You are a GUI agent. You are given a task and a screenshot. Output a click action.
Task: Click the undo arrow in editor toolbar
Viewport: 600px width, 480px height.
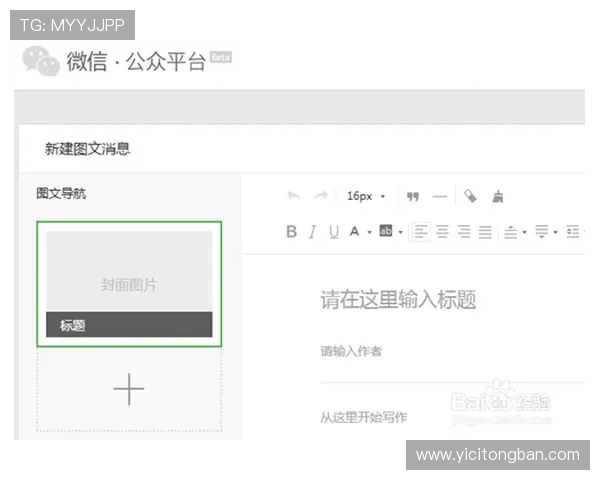click(294, 196)
